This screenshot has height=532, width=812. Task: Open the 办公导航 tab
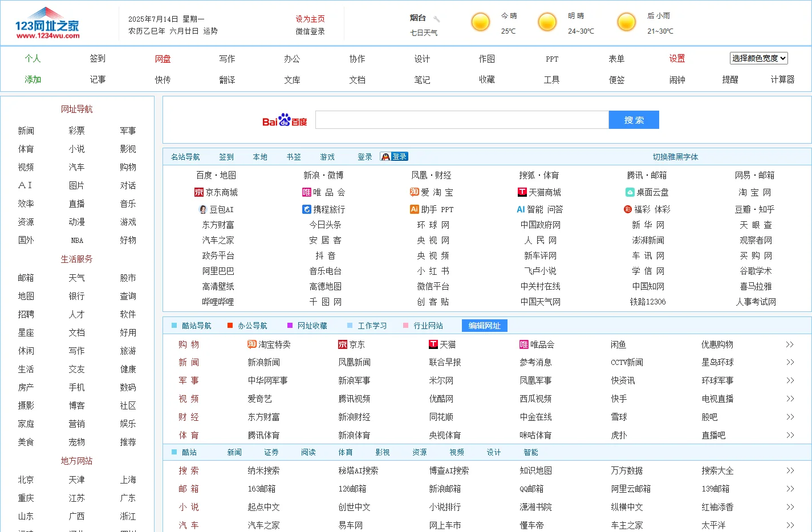point(253,326)
